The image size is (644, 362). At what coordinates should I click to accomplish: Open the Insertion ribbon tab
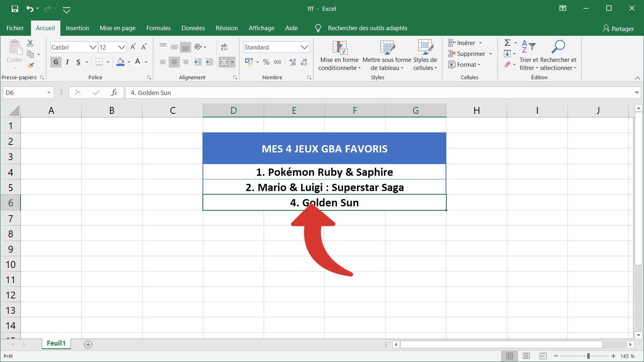tap(77, 28)
